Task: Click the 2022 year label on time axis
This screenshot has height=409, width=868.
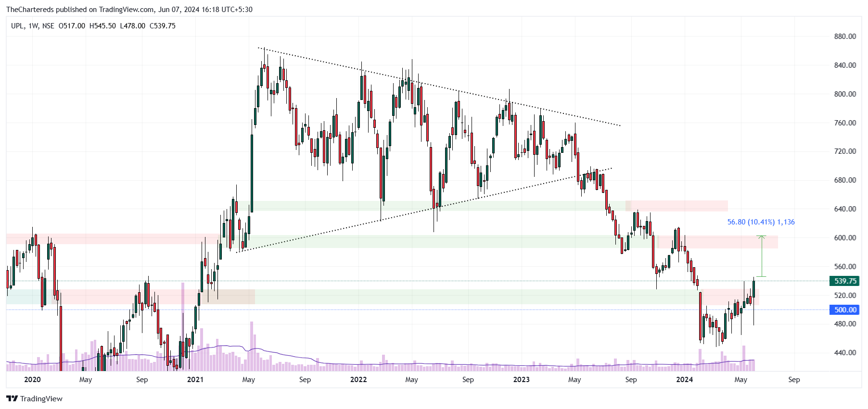Action: [358, 380]
